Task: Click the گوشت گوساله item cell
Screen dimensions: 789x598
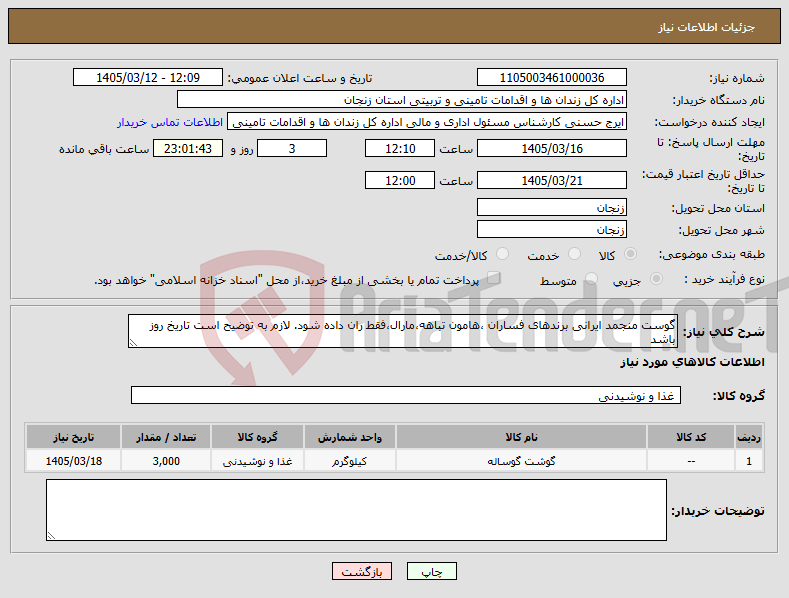Action: coord(521,461)
